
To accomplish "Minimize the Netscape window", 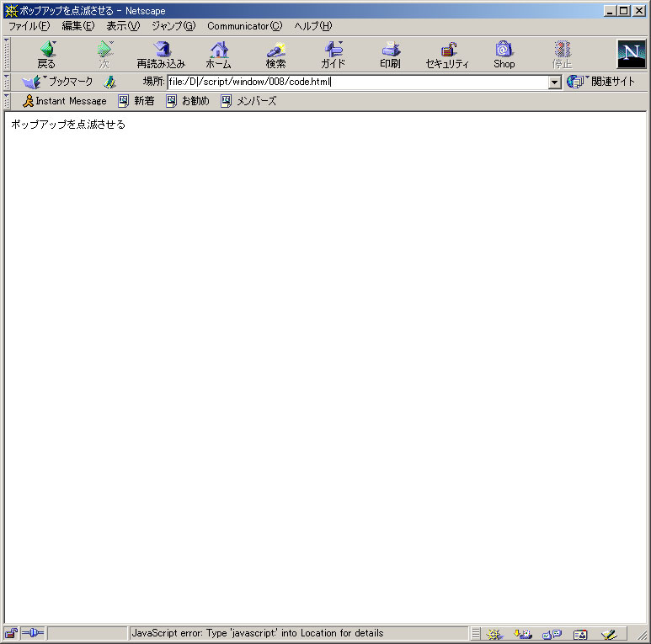I will coord(610,11).
